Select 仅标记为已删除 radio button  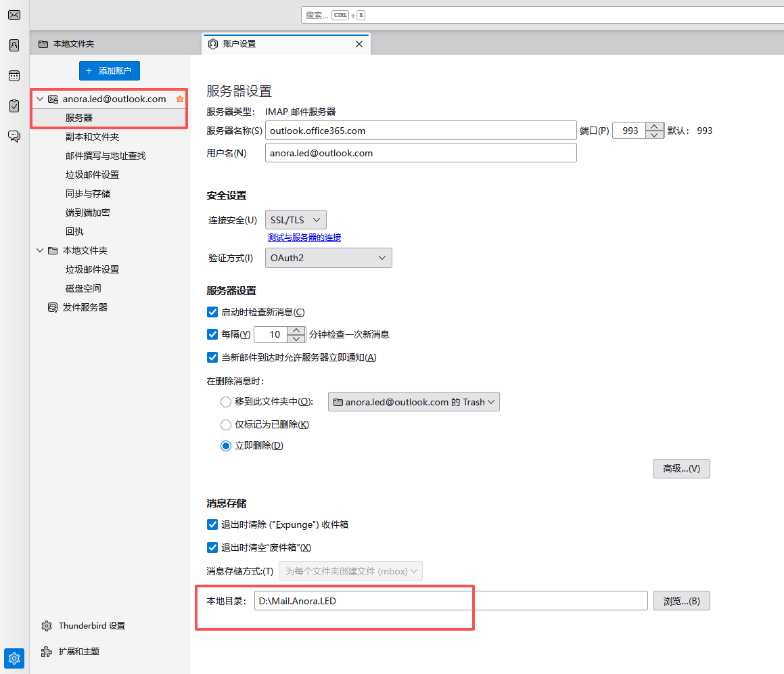pyautogui.click(x=226, y=425)
